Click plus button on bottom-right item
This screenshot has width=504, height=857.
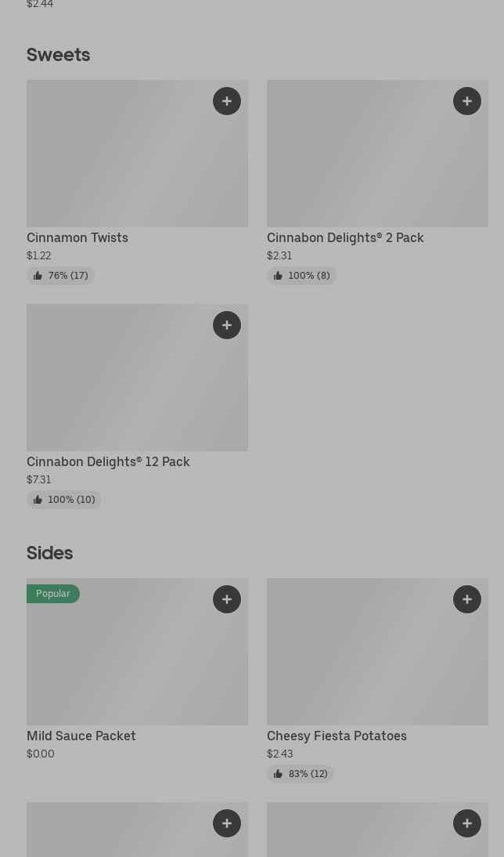(x=467, y=823)
